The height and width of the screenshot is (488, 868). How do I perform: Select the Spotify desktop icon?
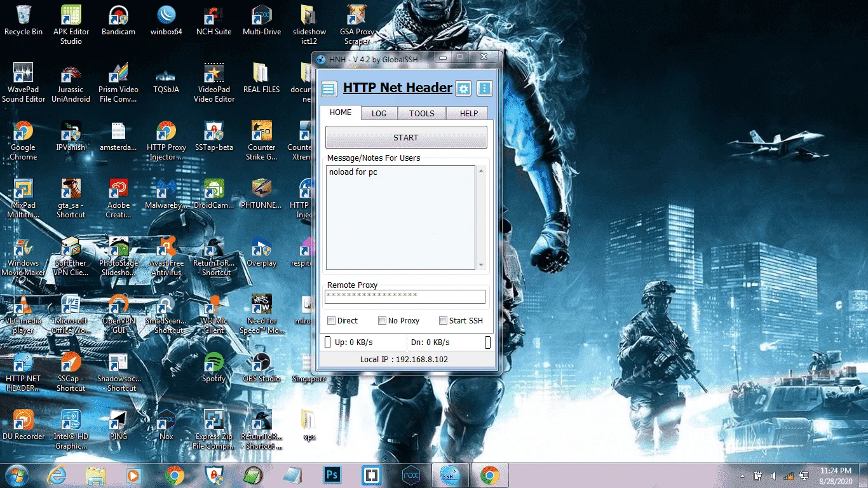(x=214, y=367)
